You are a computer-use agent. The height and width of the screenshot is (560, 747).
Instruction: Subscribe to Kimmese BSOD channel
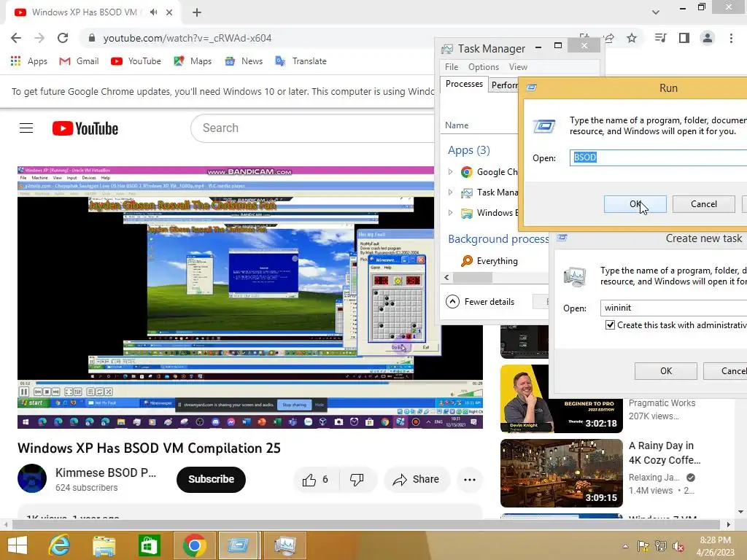pyautogui.click(x=211, y=480)
